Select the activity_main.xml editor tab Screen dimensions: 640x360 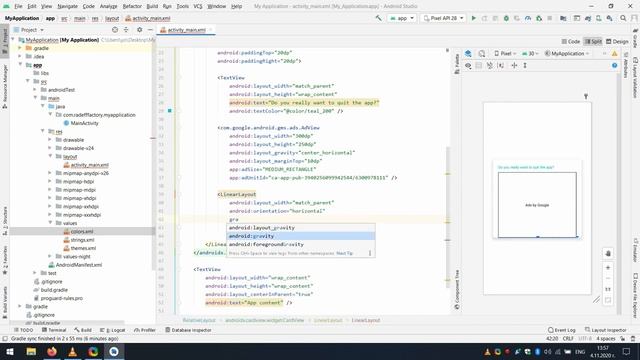[186, 30]
